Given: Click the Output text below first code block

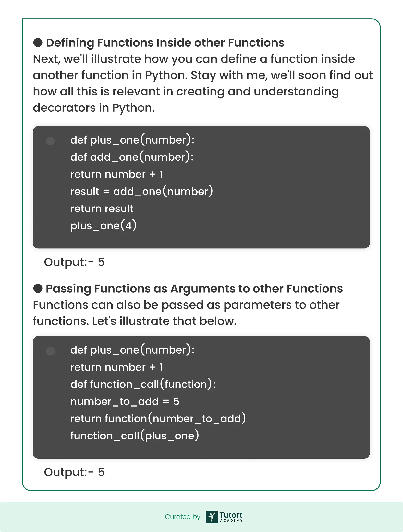Looking at the screenshot, I should pos(74,262).
